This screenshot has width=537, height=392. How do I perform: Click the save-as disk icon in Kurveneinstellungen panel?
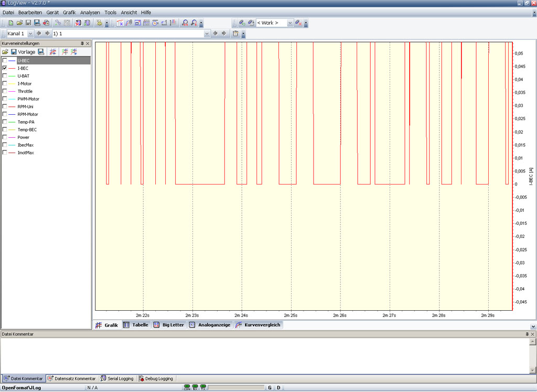pyautogui.click(x=41, y=52)
